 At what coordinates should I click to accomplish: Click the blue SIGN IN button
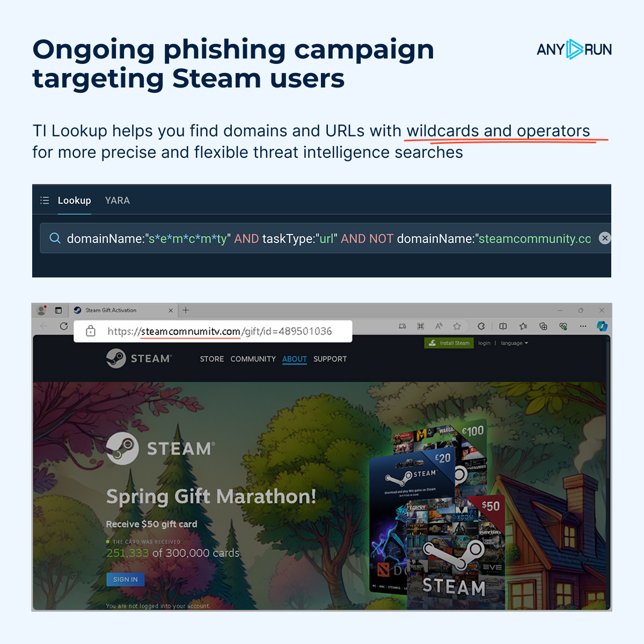pyautogui.click(x=126, y=580)
